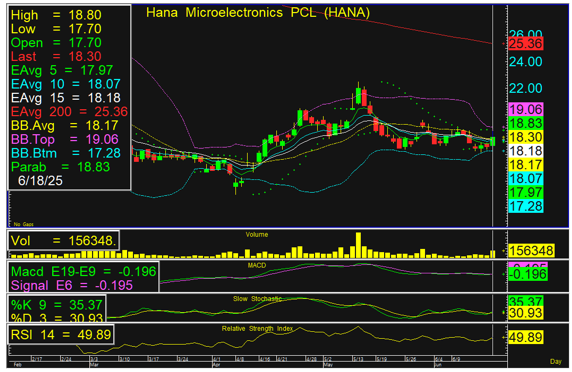Click the Macd E19-E9 value readout
The width and height of the screenshot is (572, 372).
(x=83, y=272)
